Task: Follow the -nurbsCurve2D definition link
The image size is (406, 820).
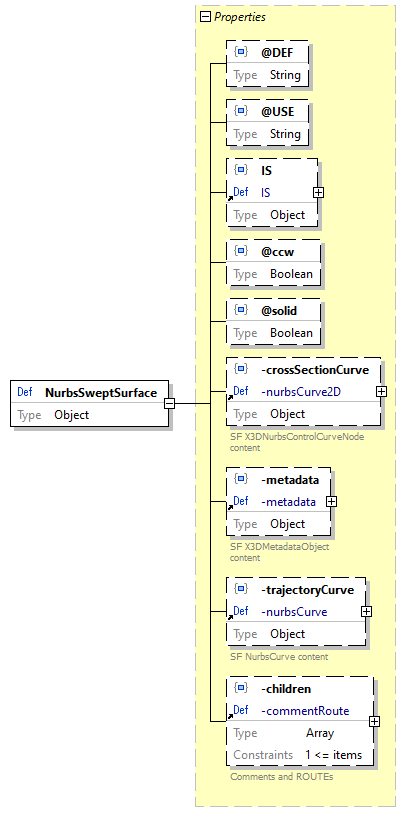Action: pos(301,391)
